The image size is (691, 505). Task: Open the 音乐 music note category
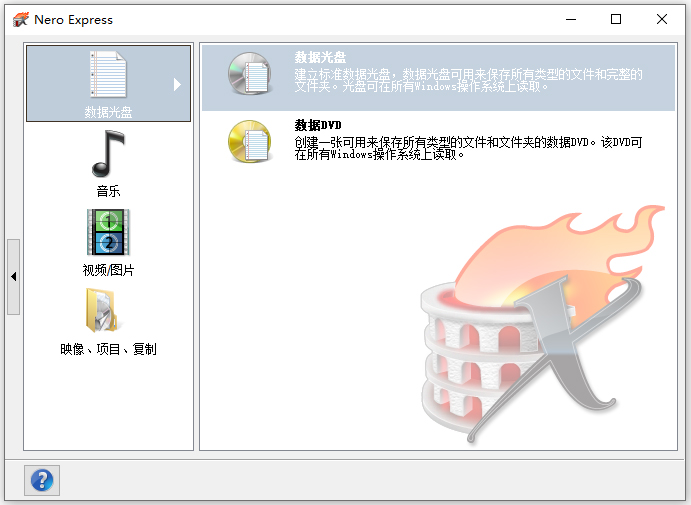(x=108, y=153)
